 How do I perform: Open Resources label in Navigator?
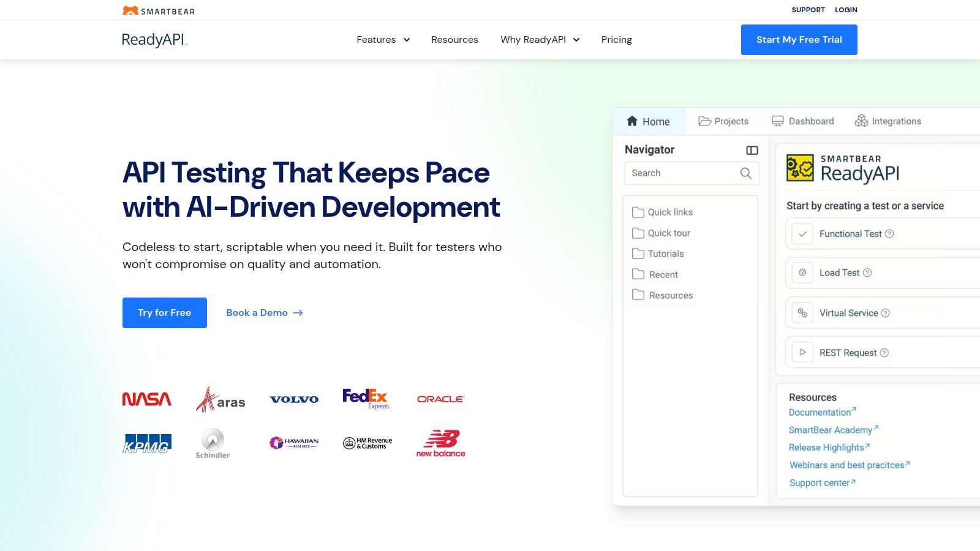point(671,296)
